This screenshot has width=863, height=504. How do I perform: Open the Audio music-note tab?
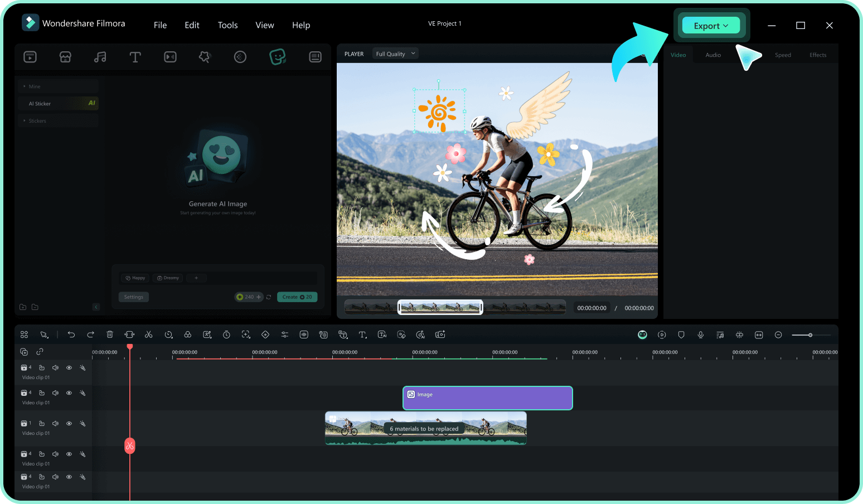pos(100,57)
